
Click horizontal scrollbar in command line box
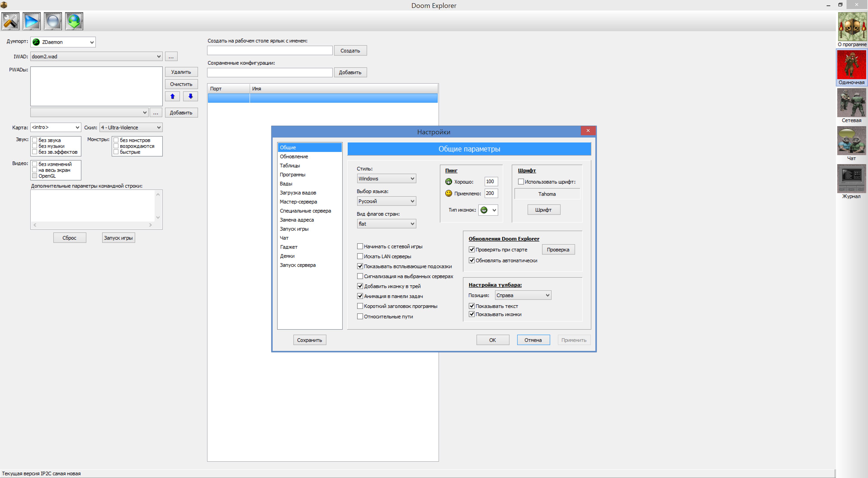click(93, 225)
